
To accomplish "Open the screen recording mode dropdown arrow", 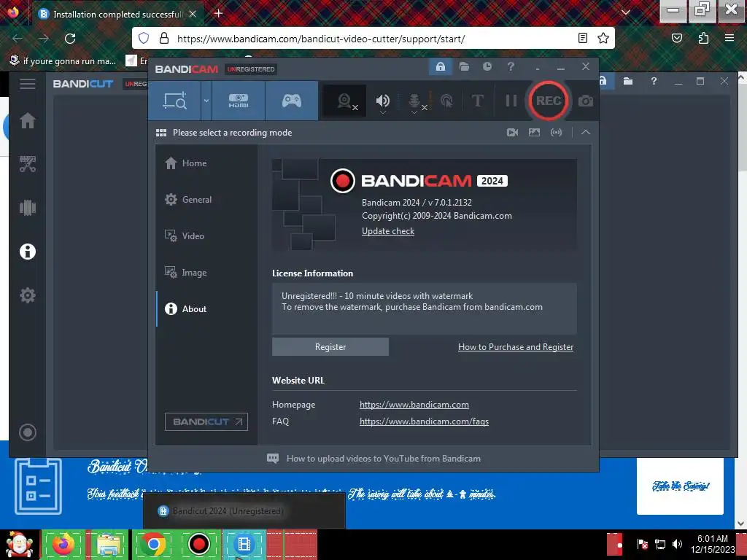I will [206, 101].
